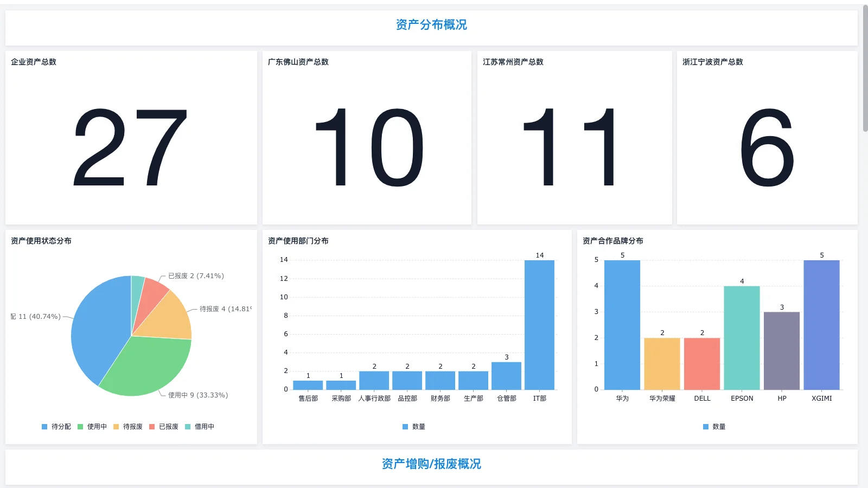Click the 人事行政部 axis label
This screenshot has height=488, width=868.
point(374,399)
